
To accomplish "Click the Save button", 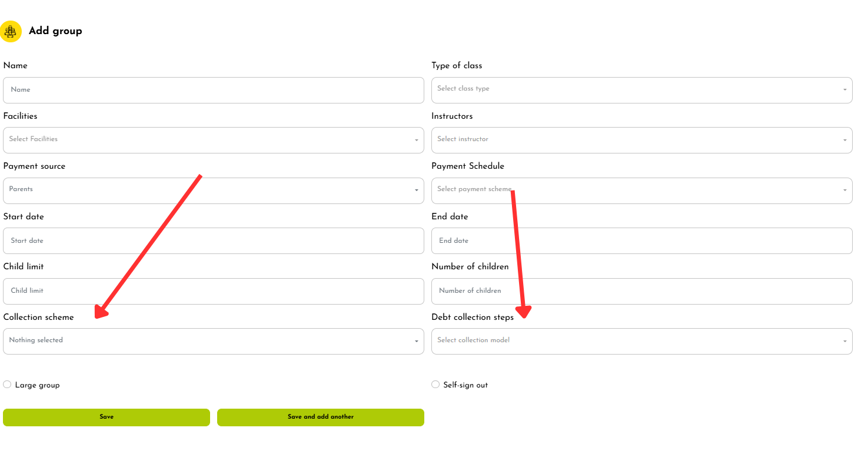I will 107,417.
